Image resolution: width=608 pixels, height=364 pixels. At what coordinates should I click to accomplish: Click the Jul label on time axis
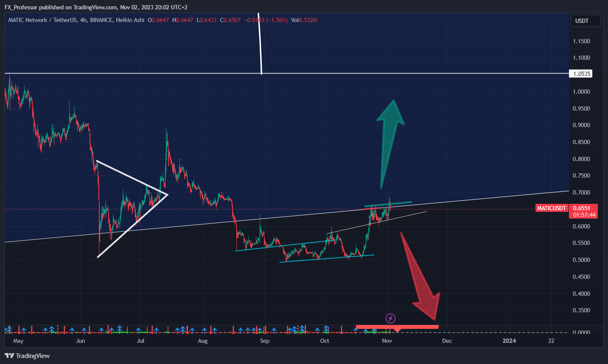pos(140,341)
